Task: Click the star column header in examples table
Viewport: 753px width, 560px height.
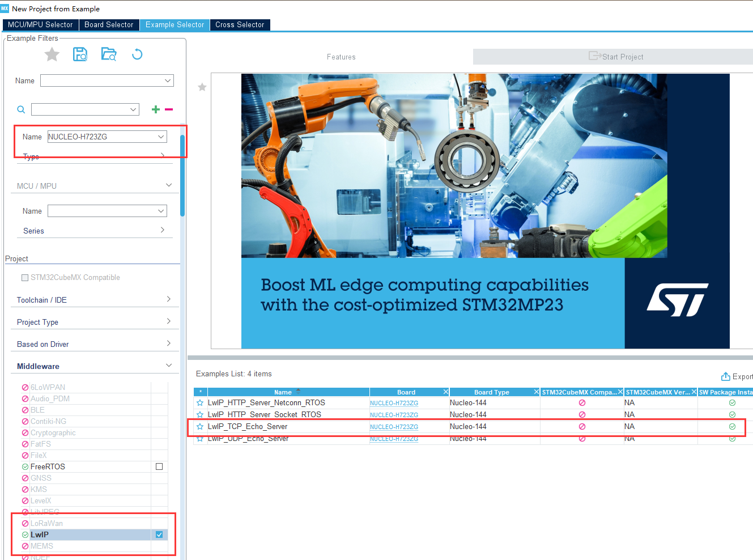Action: (201, 392)
